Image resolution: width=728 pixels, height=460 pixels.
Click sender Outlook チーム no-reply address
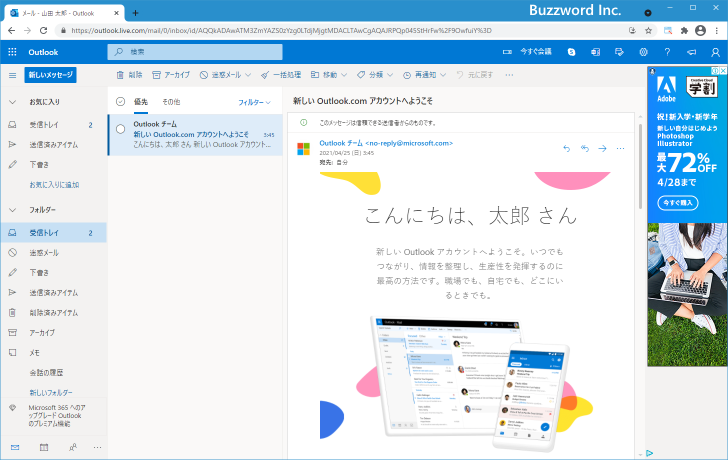pyautogui.click(x=386, y=143)
